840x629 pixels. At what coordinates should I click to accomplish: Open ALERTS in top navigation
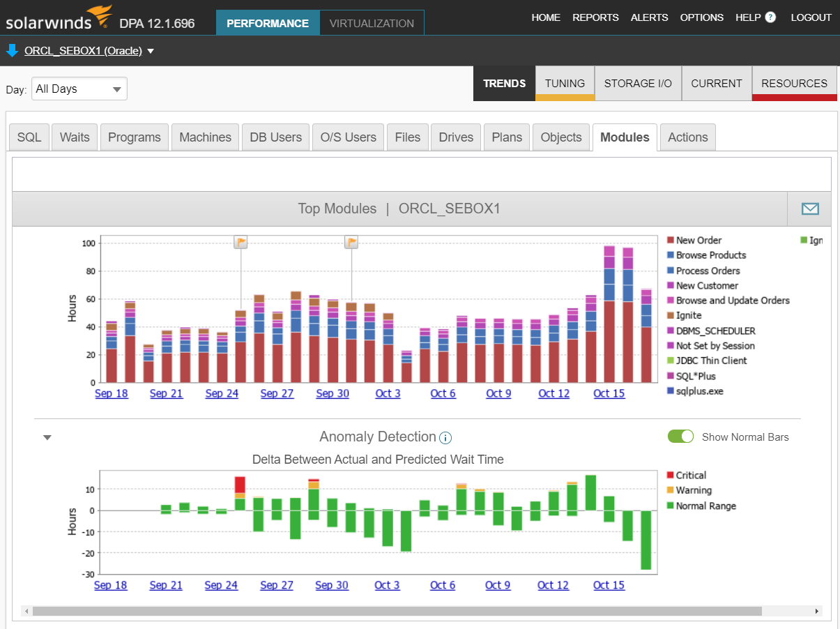point(649,17)
